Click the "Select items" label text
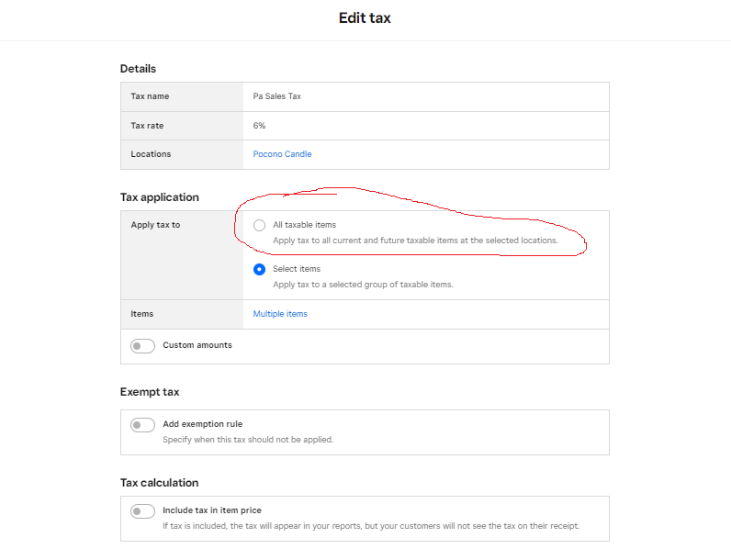This screenshot has height=560, width=731. [x=297, y=269]
